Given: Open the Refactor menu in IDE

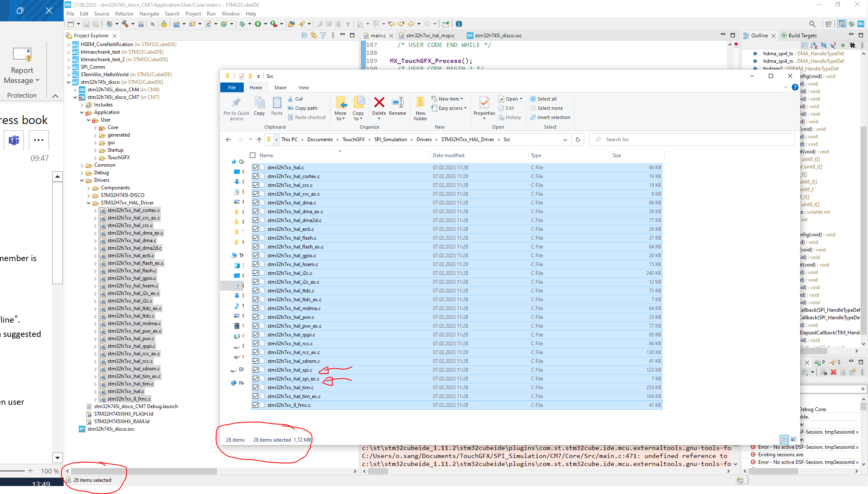Looking at the screenshot, I should [x=124, y=14].
